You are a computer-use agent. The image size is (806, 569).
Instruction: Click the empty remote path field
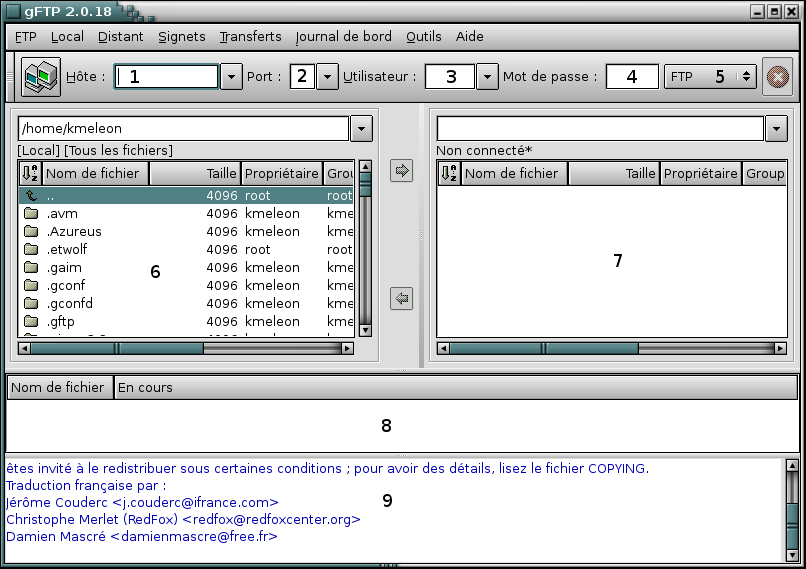[600, 129]
